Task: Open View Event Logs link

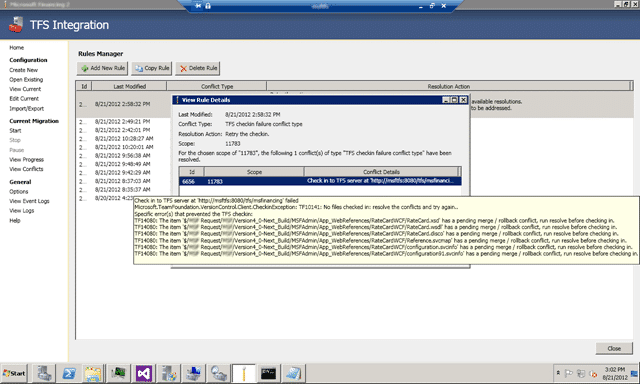Action: [x=29, y=201]
